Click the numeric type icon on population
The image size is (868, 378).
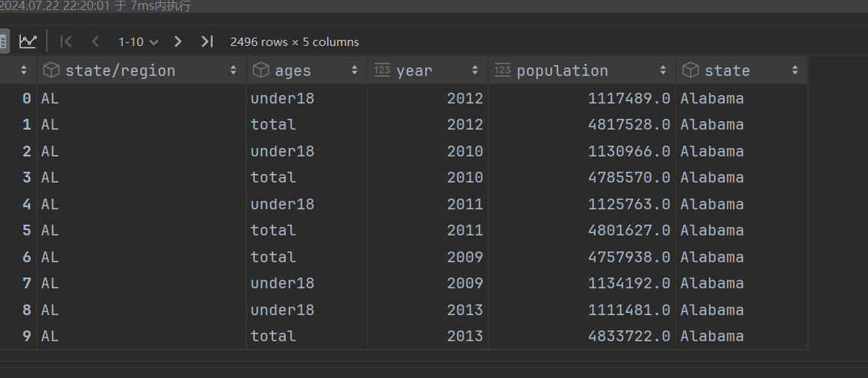point(503,71)
